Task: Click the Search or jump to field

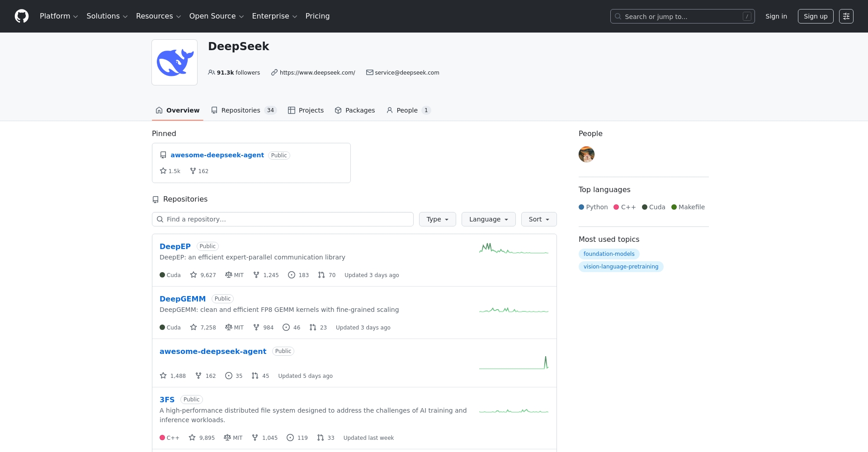Action: click(682, 16)
